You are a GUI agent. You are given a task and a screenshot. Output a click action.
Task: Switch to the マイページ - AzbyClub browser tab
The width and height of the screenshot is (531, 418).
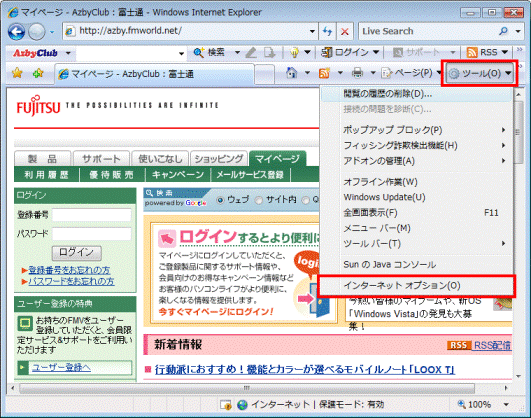(154, 74)
